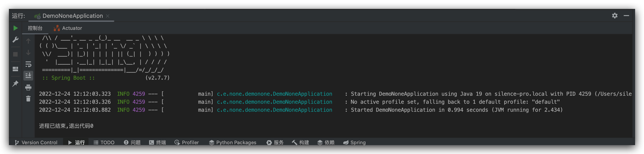Open run configuration wrench icon
The height and width of the screenshot is (154, 644).
point(16,40)
